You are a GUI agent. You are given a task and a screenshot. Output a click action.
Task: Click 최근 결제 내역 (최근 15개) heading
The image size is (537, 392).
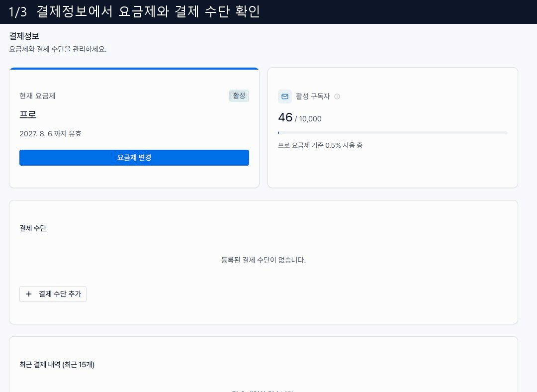point(57,365)
